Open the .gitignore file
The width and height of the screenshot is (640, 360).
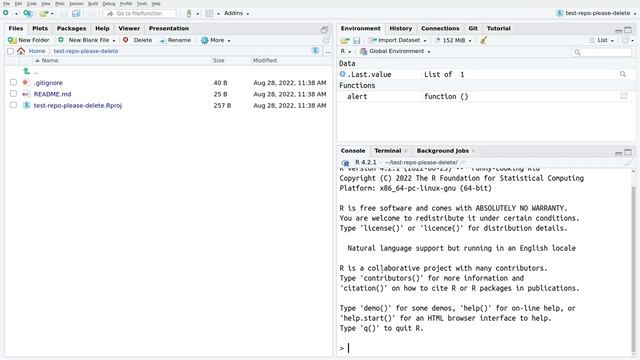[x=48, y=82]
